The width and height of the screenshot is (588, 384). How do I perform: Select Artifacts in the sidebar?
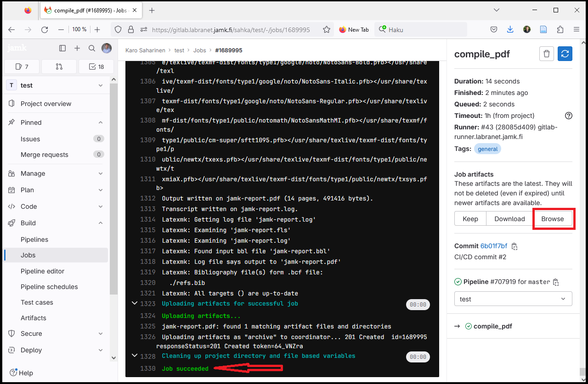[x=34, y=318]
